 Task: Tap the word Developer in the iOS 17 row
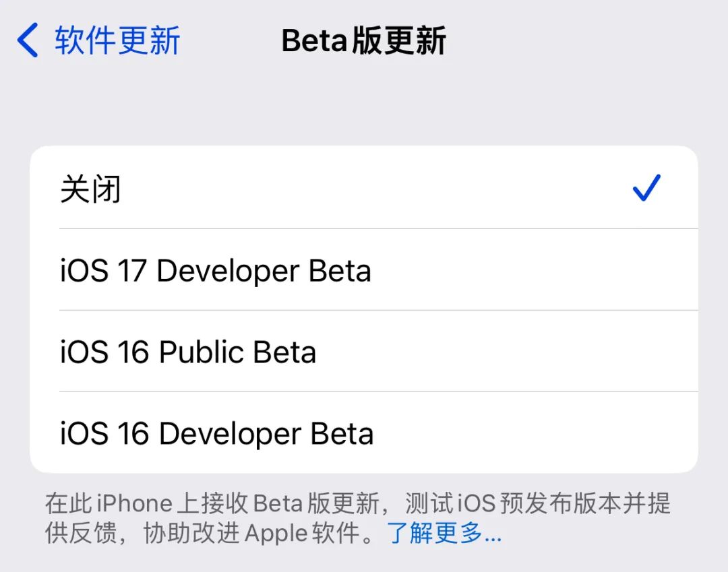(228, 271)
